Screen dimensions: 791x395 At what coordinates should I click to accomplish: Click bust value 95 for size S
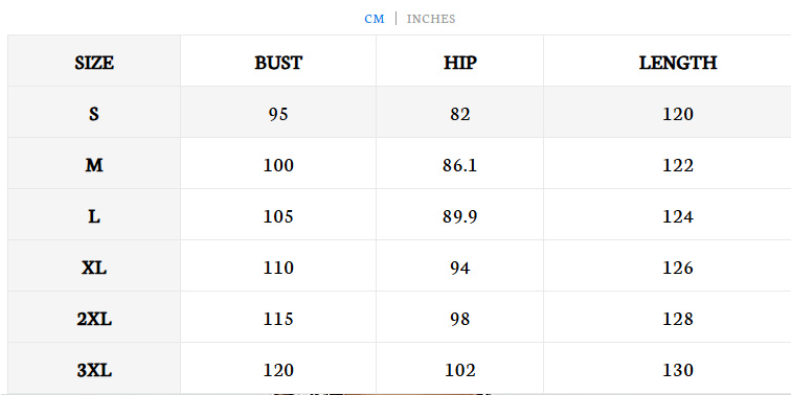tap(278, 115)
